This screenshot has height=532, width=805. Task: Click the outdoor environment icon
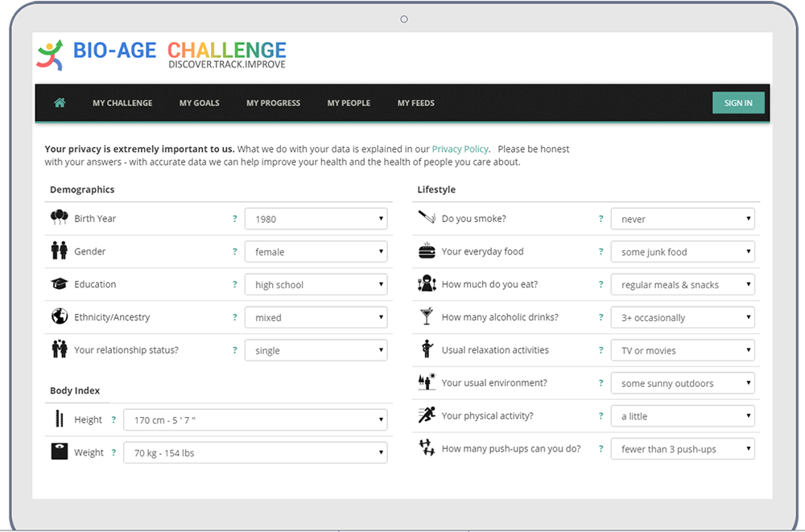(427, 381)
